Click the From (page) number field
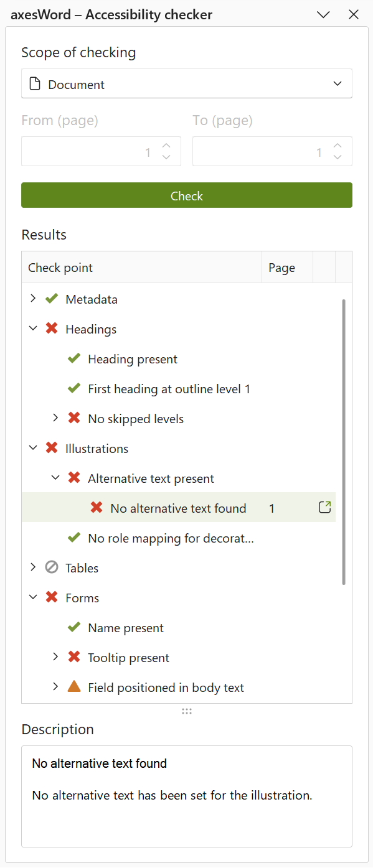373x868 pixels. (x=102, y=151)
